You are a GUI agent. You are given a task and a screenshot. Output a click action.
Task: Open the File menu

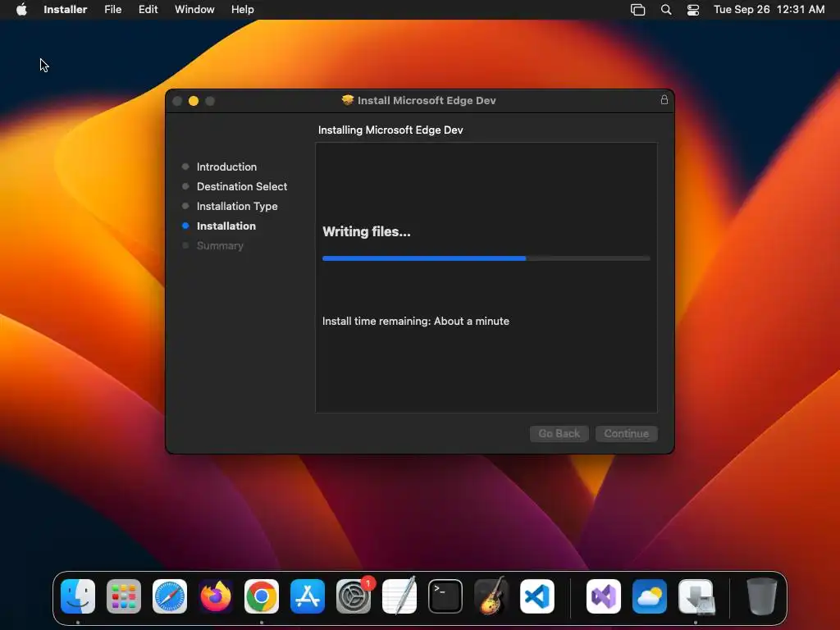point(112,9)
